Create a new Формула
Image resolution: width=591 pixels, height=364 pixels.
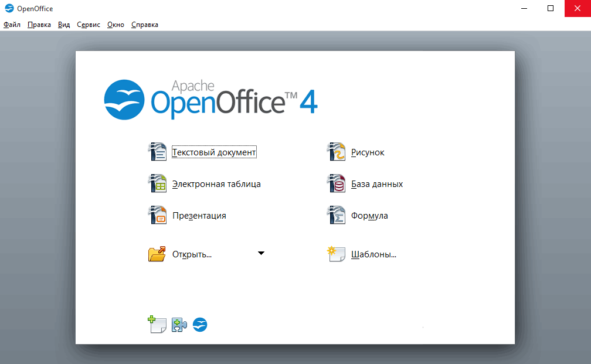tap(369, 216)
